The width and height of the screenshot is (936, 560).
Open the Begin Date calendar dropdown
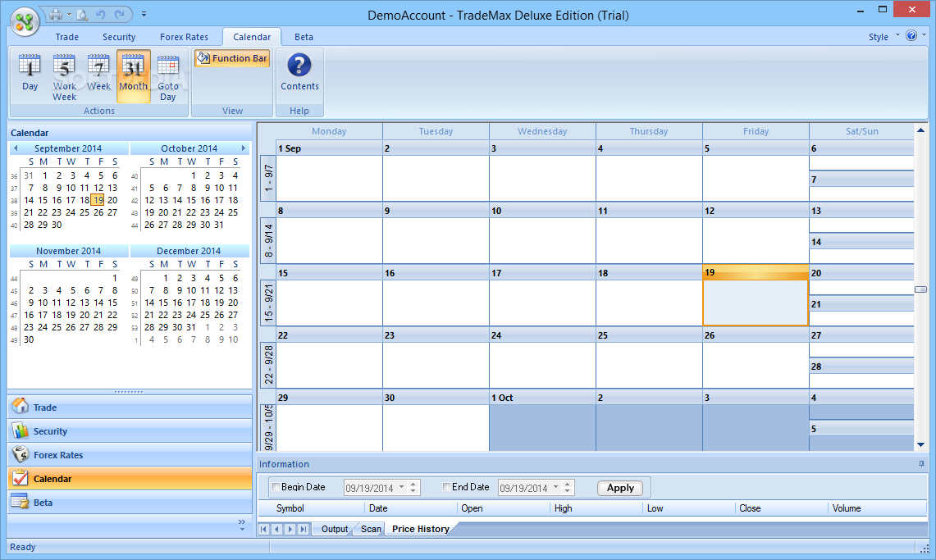401,487
